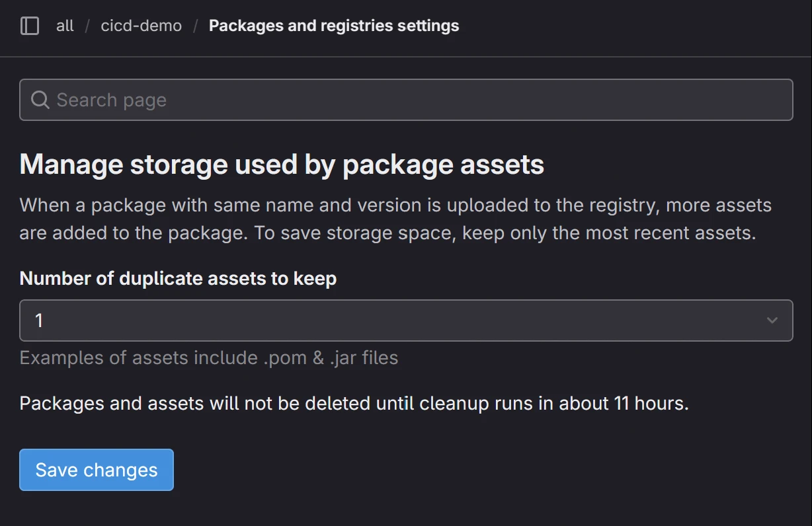The image size is (812, 526).
Task: Click "Packages and registries settings" breadcrumb
Action: [334, 26]
